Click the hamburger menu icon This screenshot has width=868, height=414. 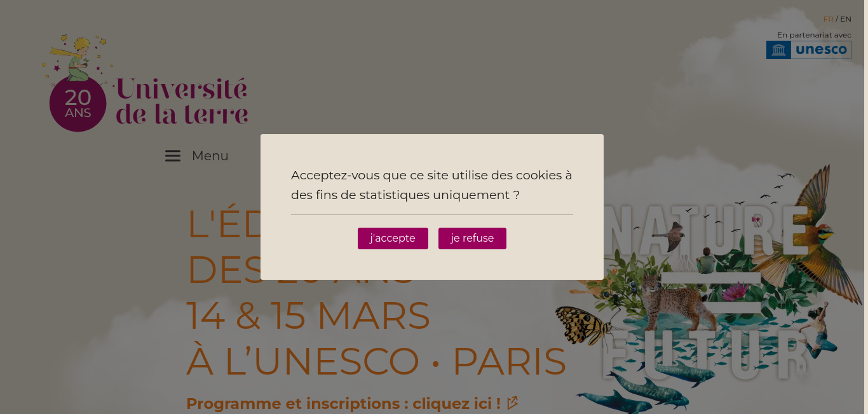(x=173, y=156)
